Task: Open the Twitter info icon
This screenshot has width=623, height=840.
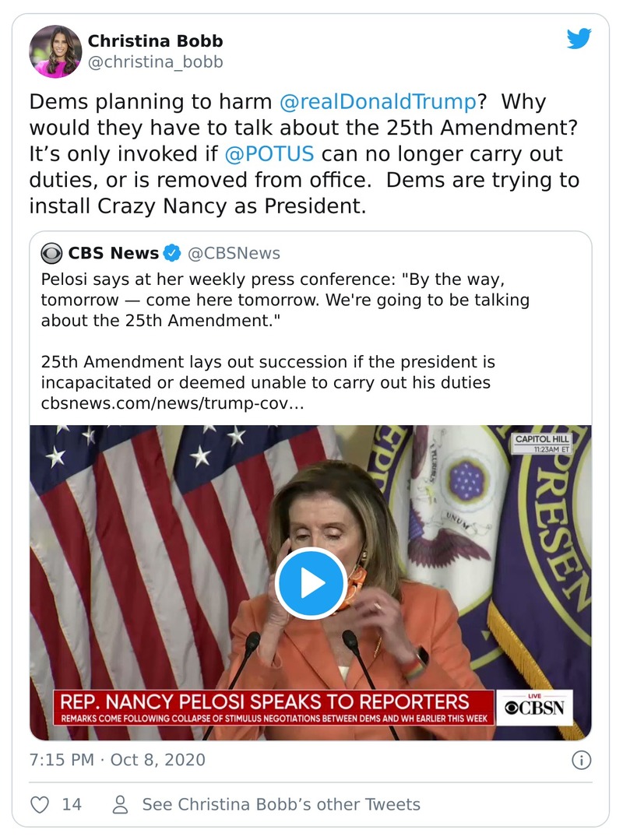Action: tap(581, 760)
